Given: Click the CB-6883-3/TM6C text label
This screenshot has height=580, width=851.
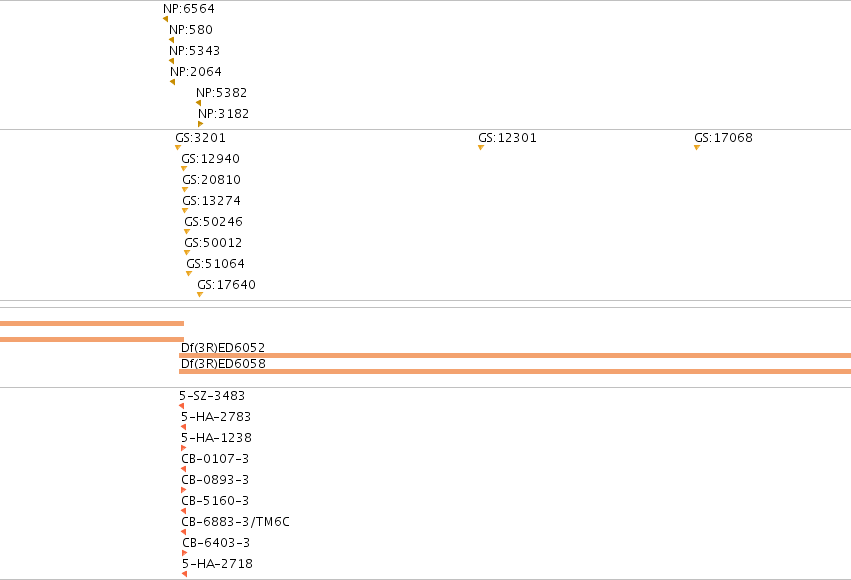Looking at the screenshot, I should coord(236,522).
